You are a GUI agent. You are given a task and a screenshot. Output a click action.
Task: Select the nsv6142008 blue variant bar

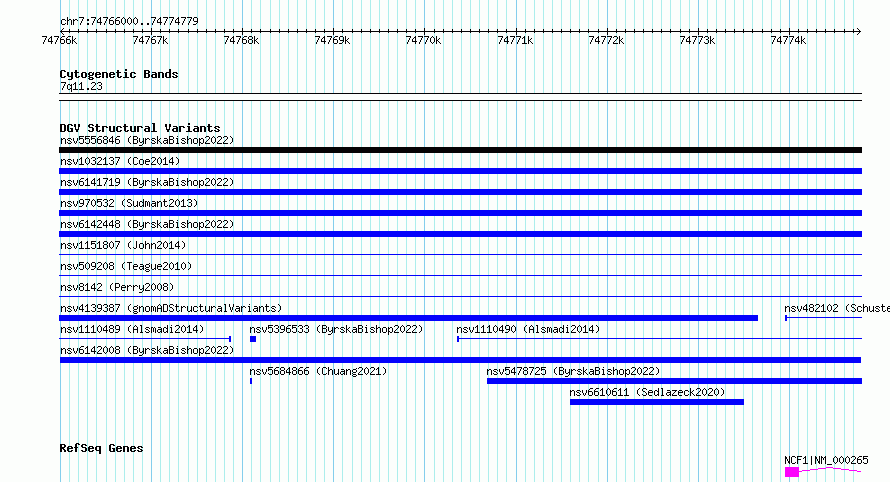coord(460,360)
